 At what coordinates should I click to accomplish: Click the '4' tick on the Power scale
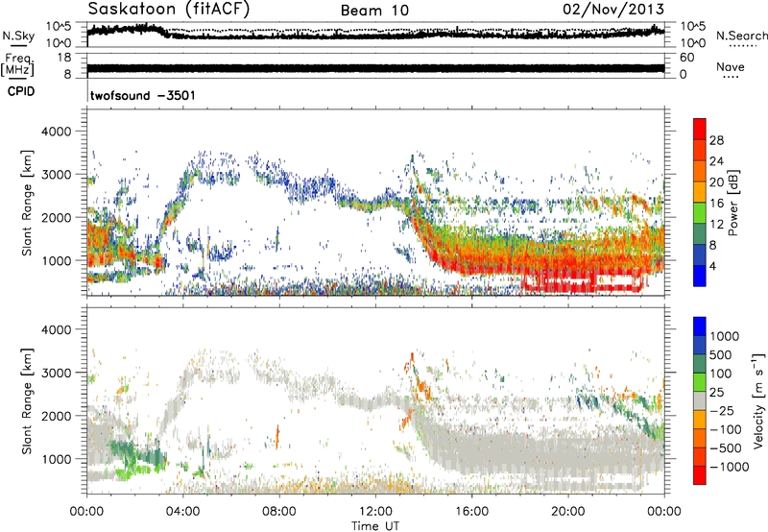(x=712, y=266)
